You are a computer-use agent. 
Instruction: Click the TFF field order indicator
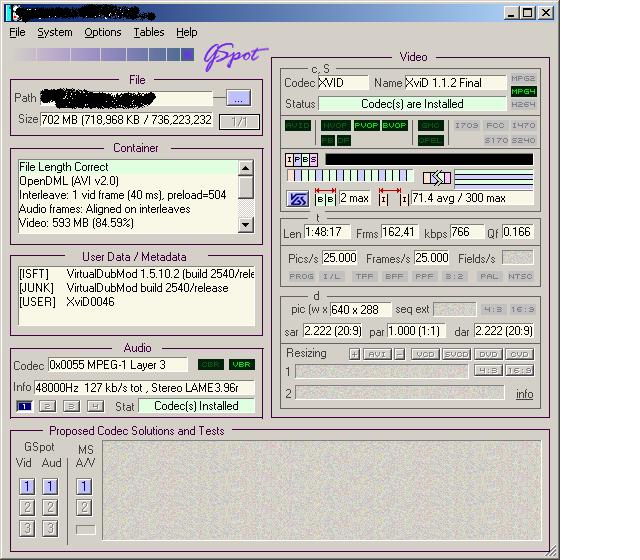364,276
